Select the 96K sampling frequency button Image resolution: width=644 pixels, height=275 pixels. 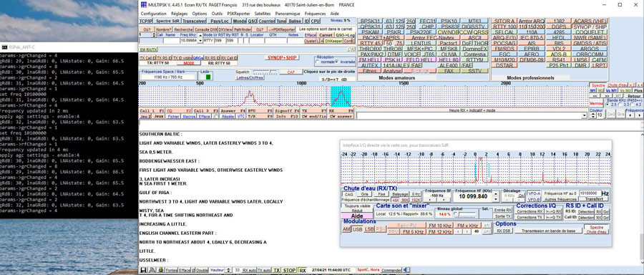(x=405, y=200)
